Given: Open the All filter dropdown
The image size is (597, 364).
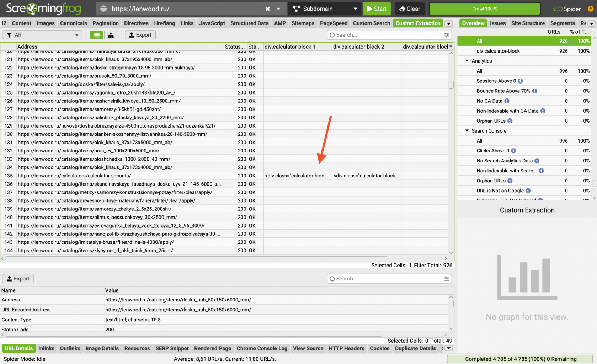Looking at the screenshot, I should [x=43, y=35].
